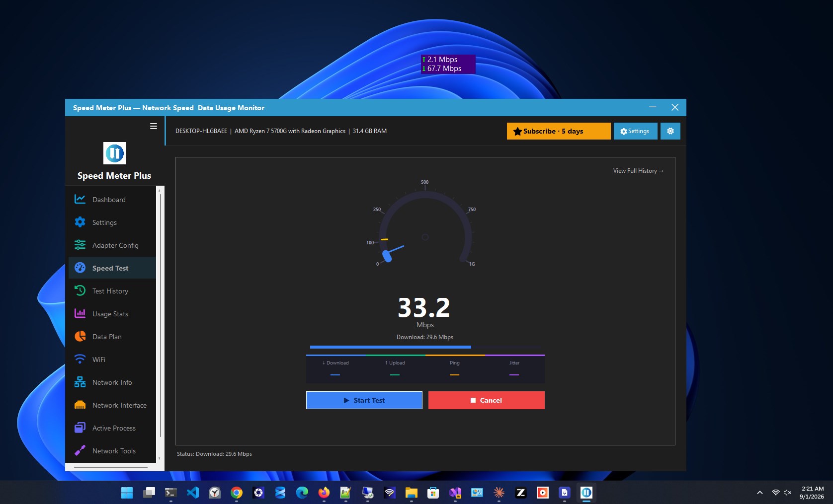The image size is (833, 504).
Task: Click the status text Download: 29.6 Mbps
Action: tap(214, 454)
